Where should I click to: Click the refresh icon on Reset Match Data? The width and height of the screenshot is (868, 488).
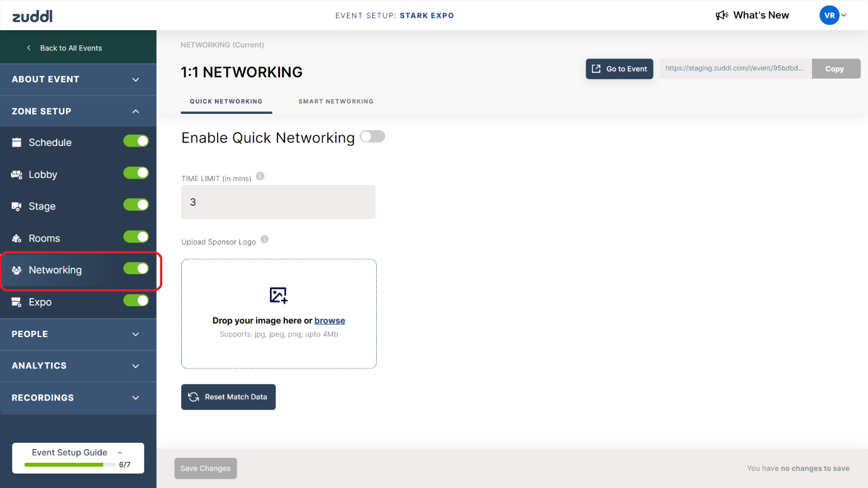[194, 397]
